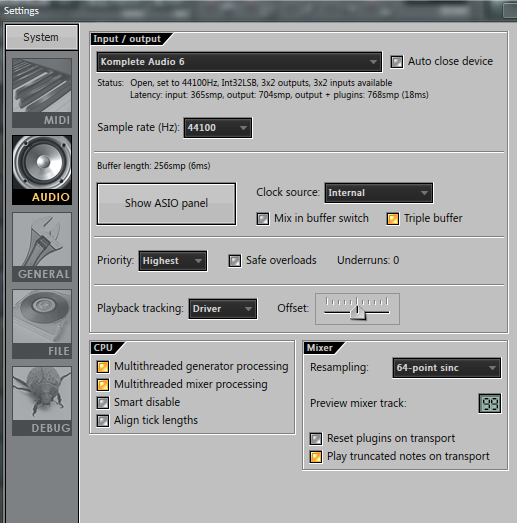Click the Show ASIO panel button
The image size is (517, 523).
point(166,203)
